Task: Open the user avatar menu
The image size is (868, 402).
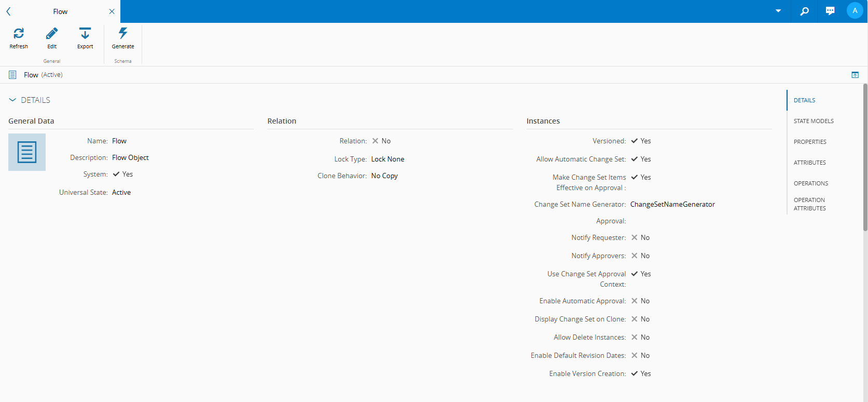Action: (x=855, y=10)
